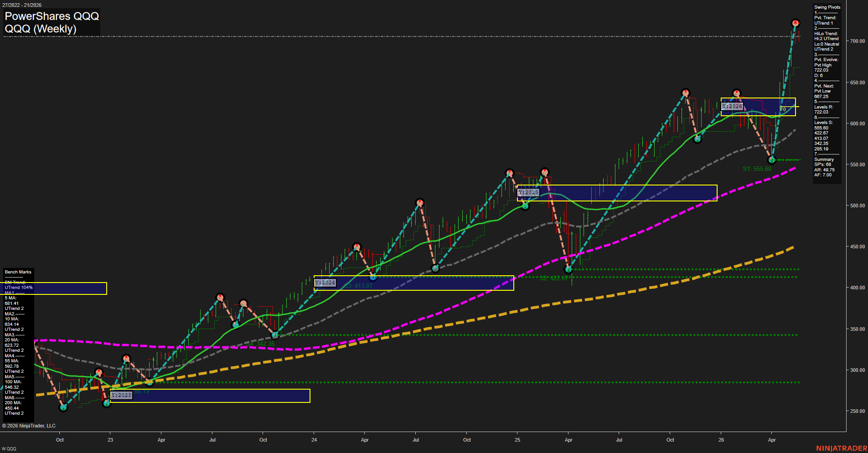Click the D: 6 entry
This screenshot has width=868, height=453.
[x=818, y=76]
